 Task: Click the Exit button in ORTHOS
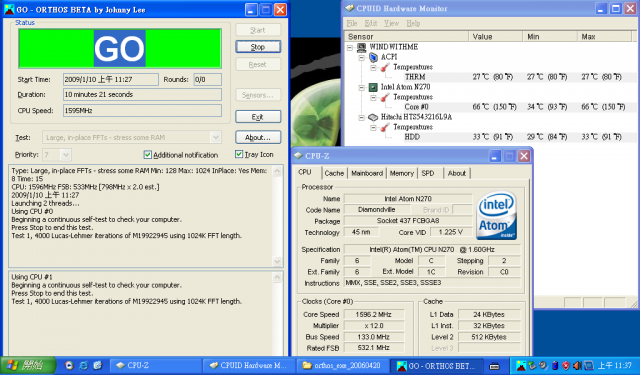tap(258, 117)
